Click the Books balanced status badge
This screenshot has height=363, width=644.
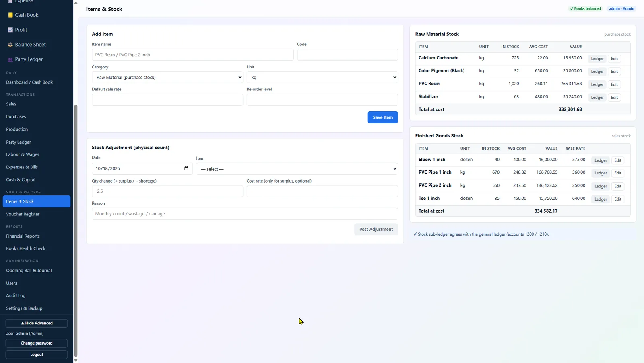tap(586, 8)
